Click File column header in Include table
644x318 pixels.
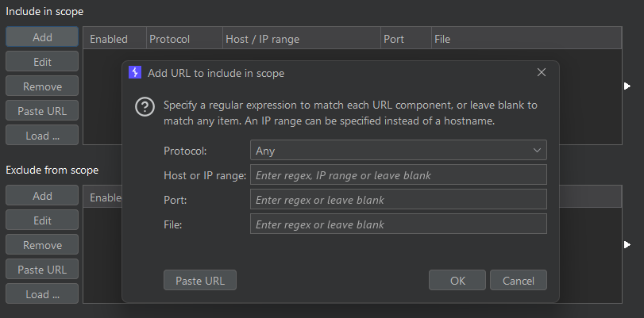pos(526,39)
